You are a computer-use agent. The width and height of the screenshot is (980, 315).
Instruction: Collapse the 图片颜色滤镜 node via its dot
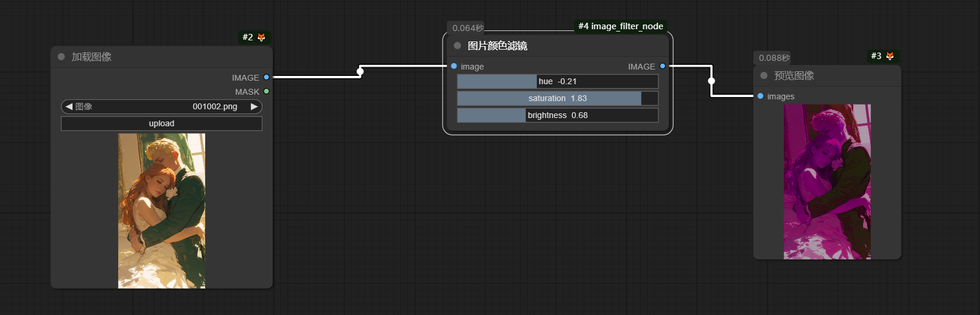click(x=457, y=46)
